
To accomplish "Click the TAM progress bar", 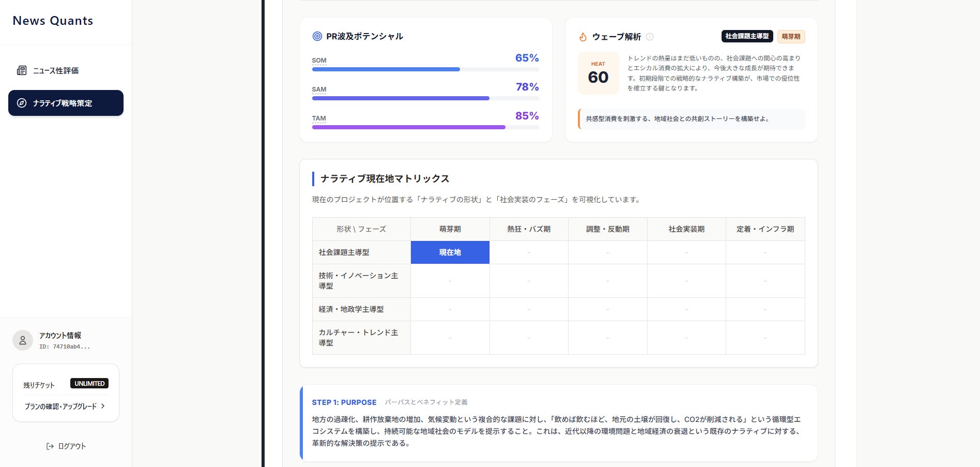I will (x=425, y=127).
